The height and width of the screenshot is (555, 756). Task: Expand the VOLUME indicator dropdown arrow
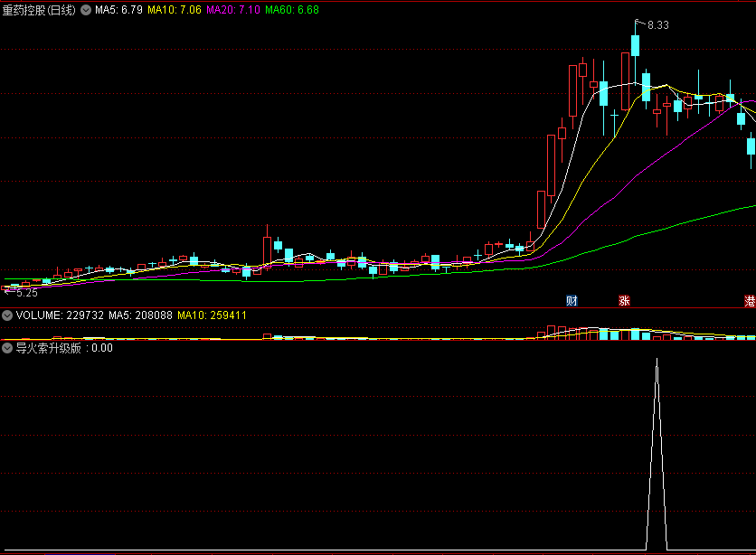click(7, 315)
